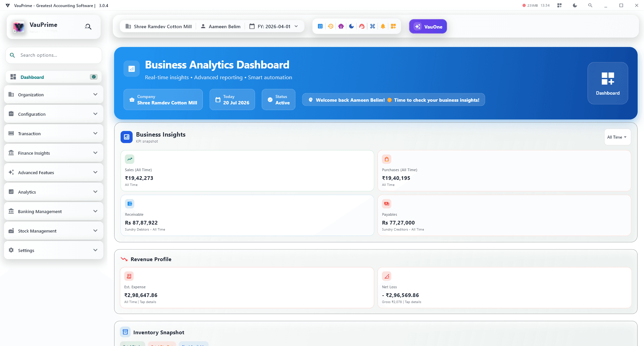644x346 pixels.
Task: Open the FY: 2026-04-01 year selector
Action: (274, 27)
